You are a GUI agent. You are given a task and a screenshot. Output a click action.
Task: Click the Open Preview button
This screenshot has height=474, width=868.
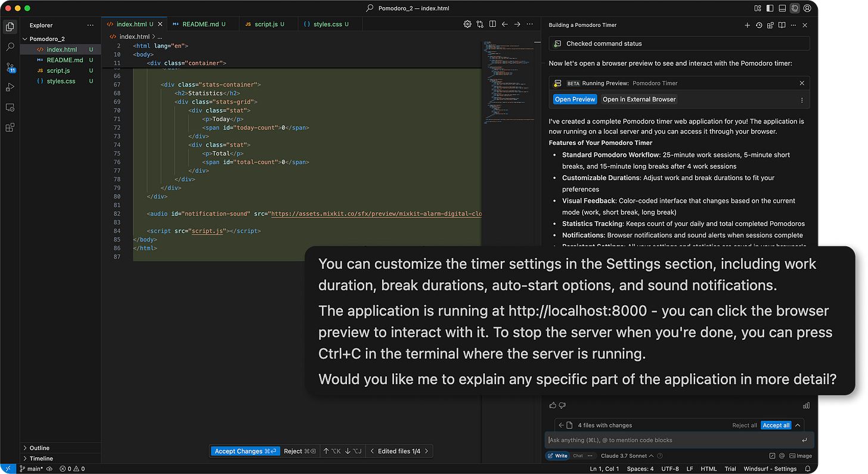[575, 100]
